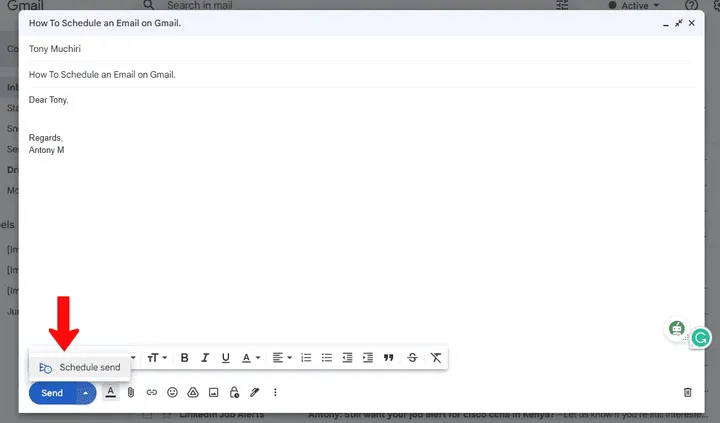This screenshot has height=423, width=720.
Task: Discard draft using the trash icon
Action: pos(687,393)
